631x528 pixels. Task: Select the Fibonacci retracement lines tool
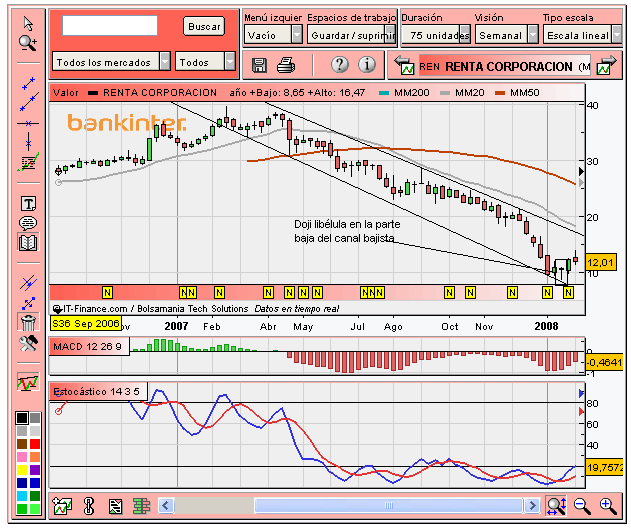(x=28, y=162)
